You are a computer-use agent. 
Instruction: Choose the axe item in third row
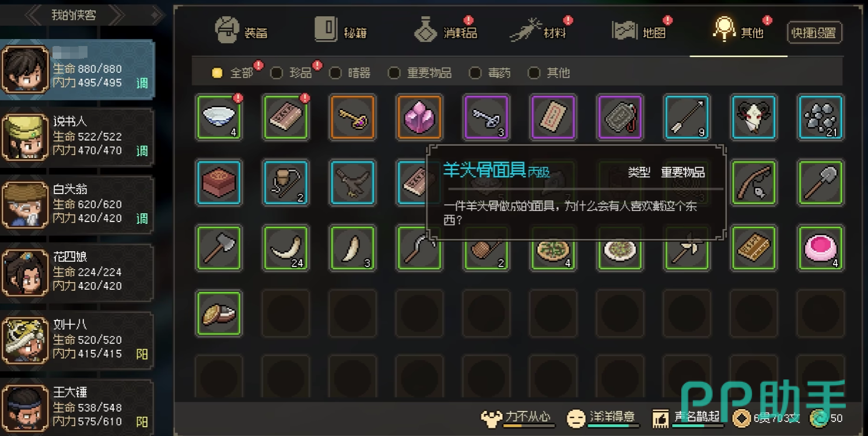click(219, 248)
